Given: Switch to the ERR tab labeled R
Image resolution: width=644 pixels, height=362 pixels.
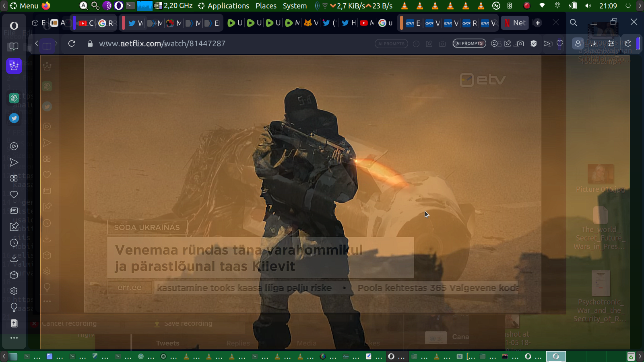Looking at the screenshot, I should click(x=470, y=23).
